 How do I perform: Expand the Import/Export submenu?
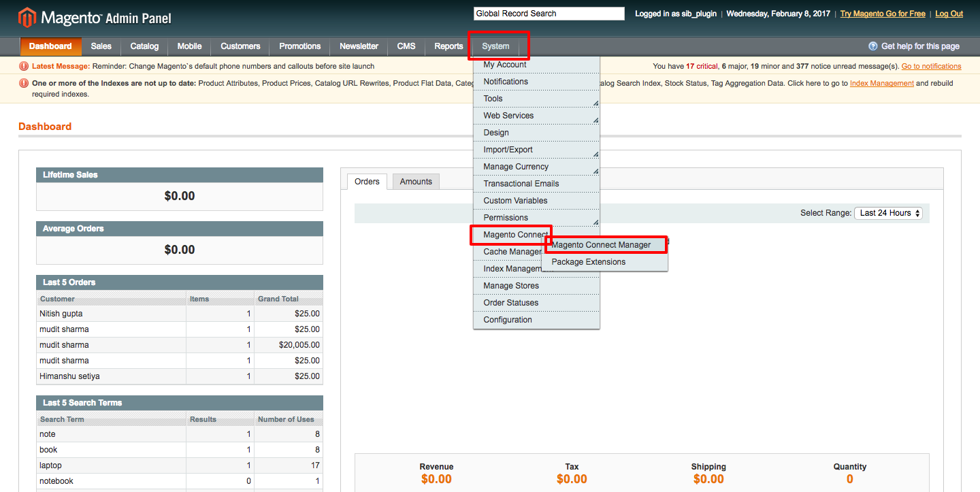[536, 150]
